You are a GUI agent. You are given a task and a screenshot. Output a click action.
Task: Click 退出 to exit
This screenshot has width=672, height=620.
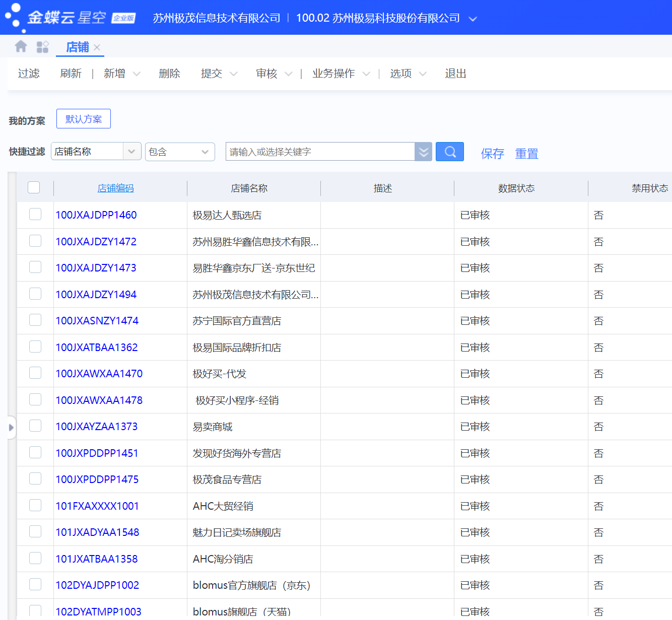click(455, 74)
